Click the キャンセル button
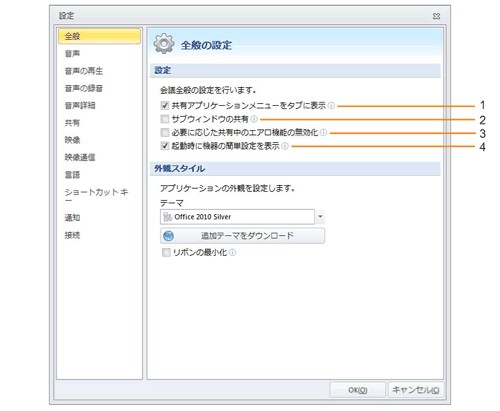This screenshot has width=500, height=411. [x=416, y=390]
